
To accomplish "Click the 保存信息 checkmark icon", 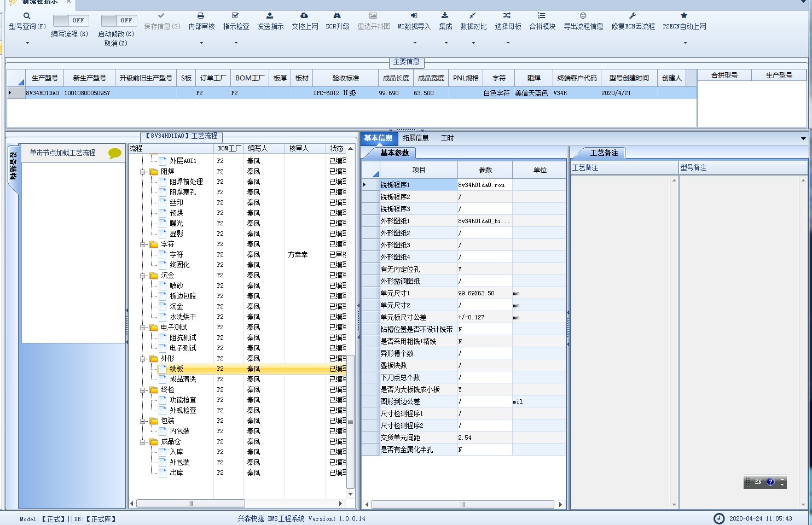I will [x=161, y=16].
